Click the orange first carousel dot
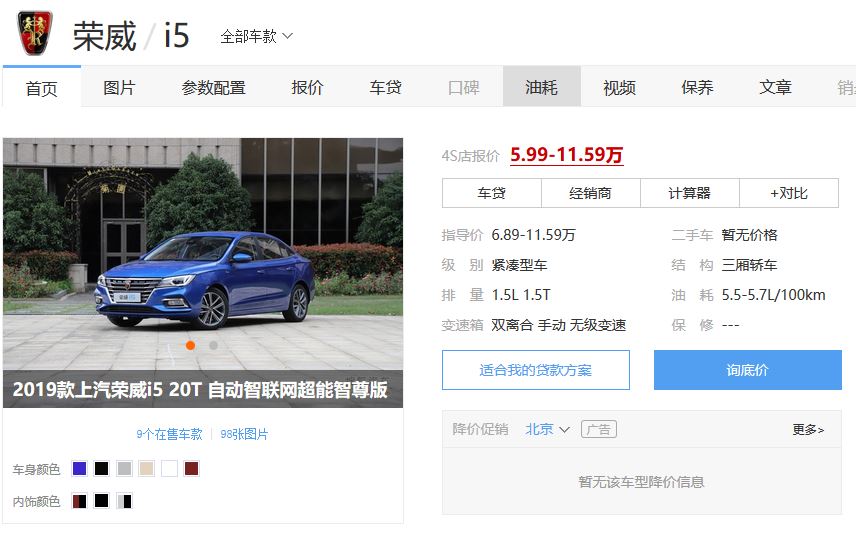 191,345
